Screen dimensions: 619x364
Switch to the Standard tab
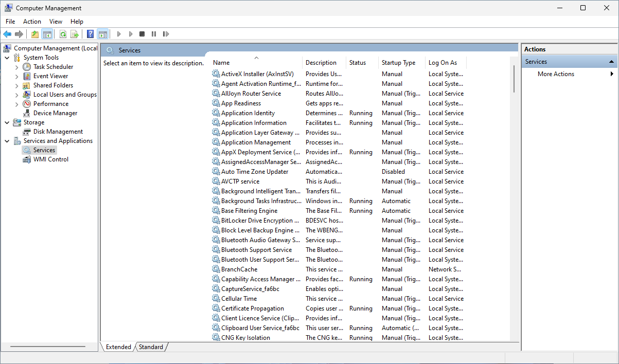click(151, 347)
